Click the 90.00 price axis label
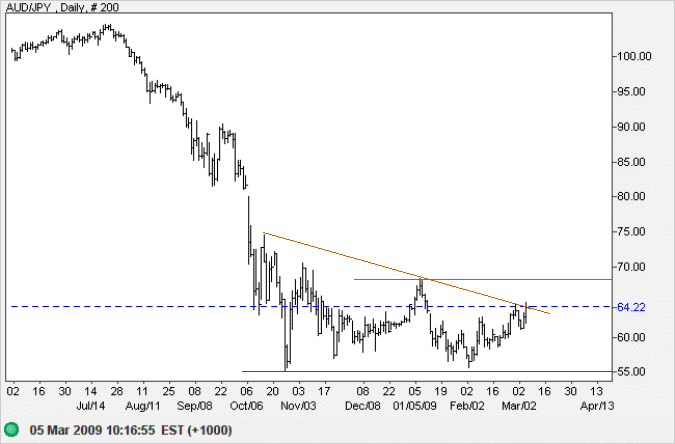Screen dimensions: 675x444 pyautogui.click(x=631, y=127)
